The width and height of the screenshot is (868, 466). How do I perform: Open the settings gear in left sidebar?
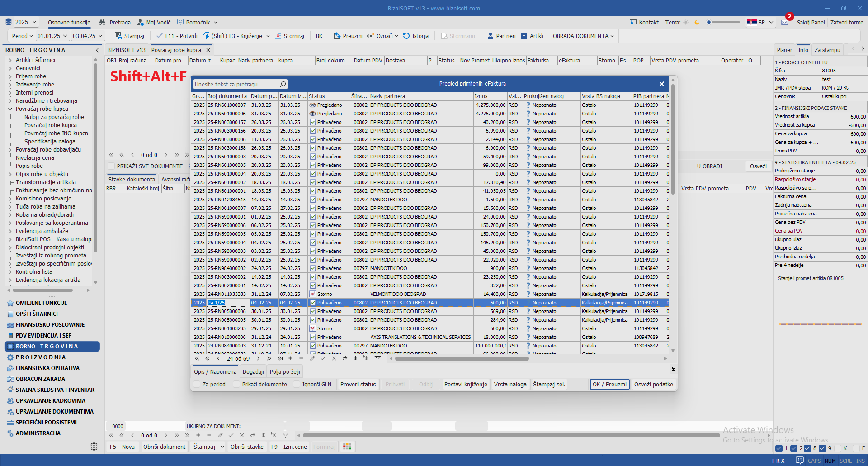click(x=94, y=447)
